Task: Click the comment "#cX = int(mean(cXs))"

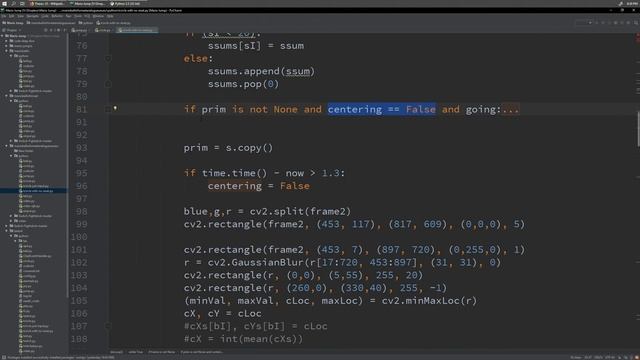Action: pyautogui.click(x=243, y=339)
